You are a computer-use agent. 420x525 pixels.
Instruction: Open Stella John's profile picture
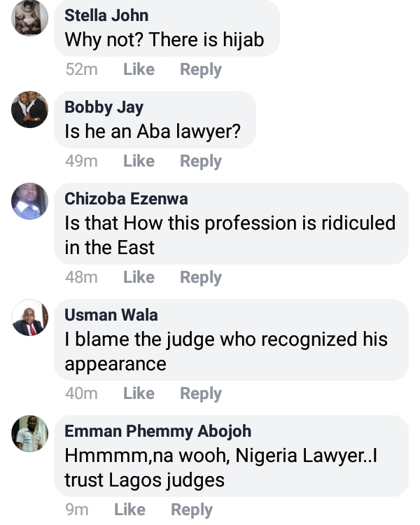click(x=30, y=18)
